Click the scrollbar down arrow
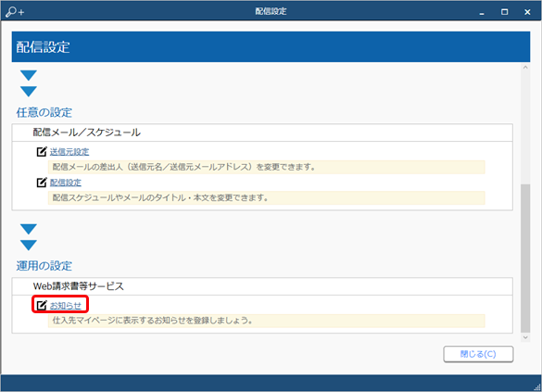 pyautogui.click(x=525, y=337)
